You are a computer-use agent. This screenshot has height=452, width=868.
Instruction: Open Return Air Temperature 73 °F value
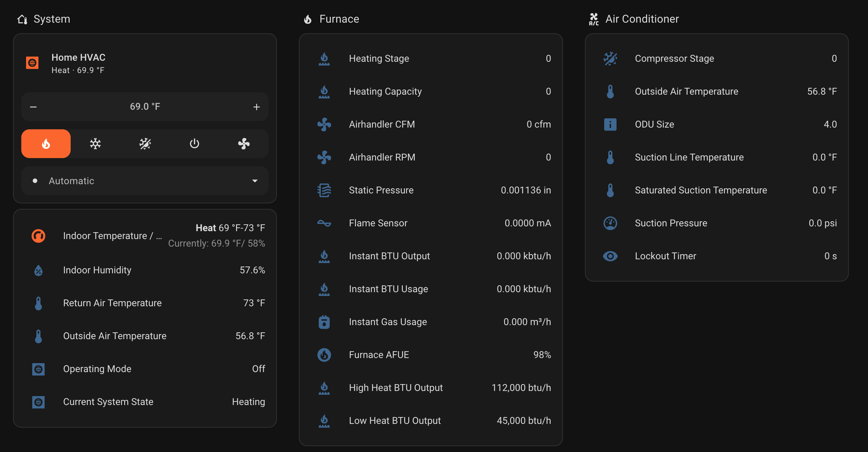(x=254, y=303)
